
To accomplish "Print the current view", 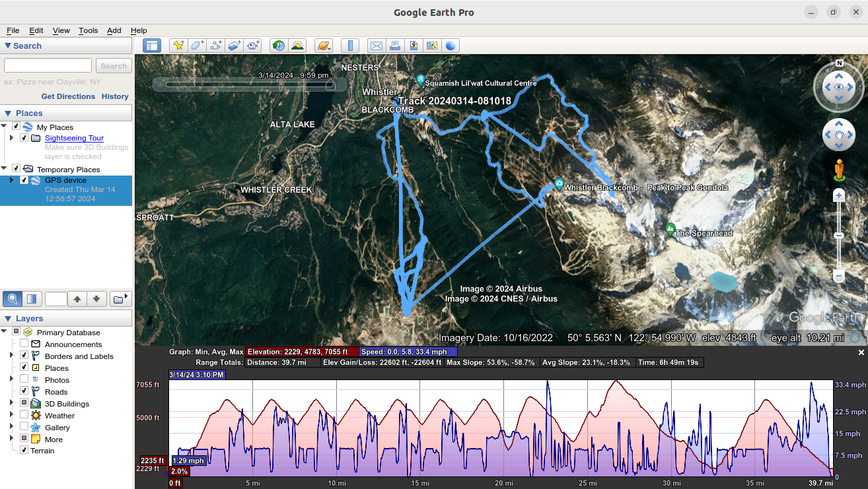I will click(395, 46).
